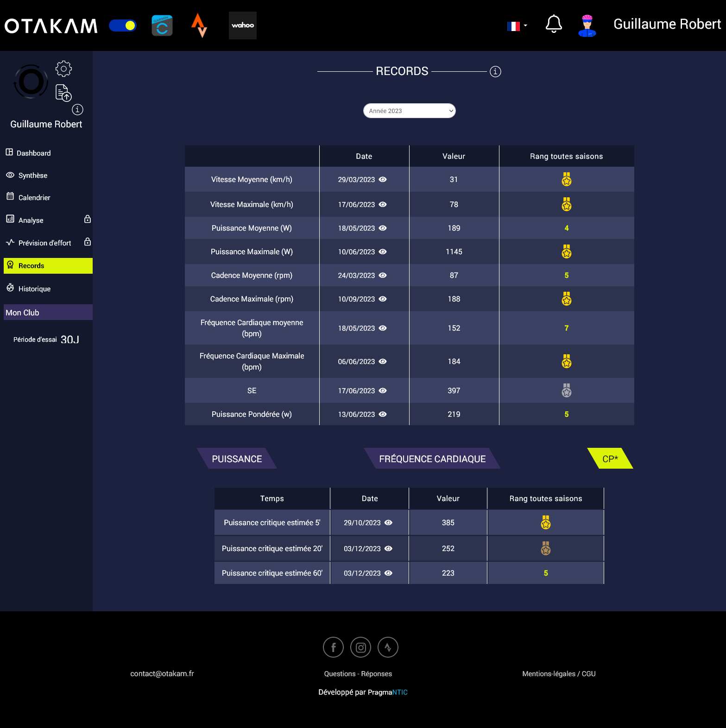This screenshot has height=728, width=726.
Task: Click the upload file icon in sidebar
Action: click(63, 93)
